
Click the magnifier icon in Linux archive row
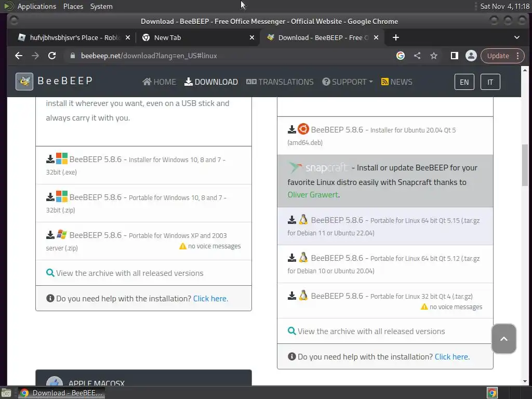(x=292, y=331)
